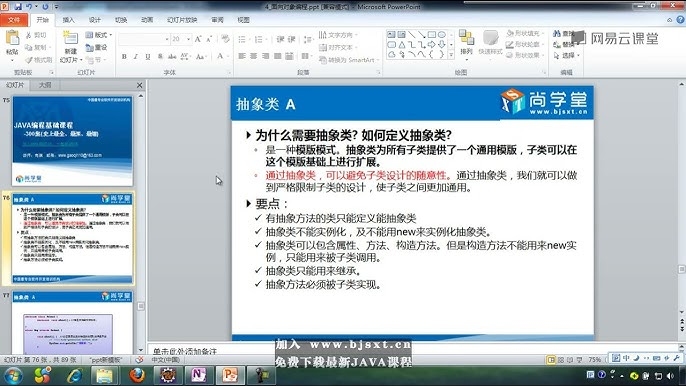Switch to the Slide Show (幻灯片放映) tab
The image size is (686, 386).
[x=182, y=20]
